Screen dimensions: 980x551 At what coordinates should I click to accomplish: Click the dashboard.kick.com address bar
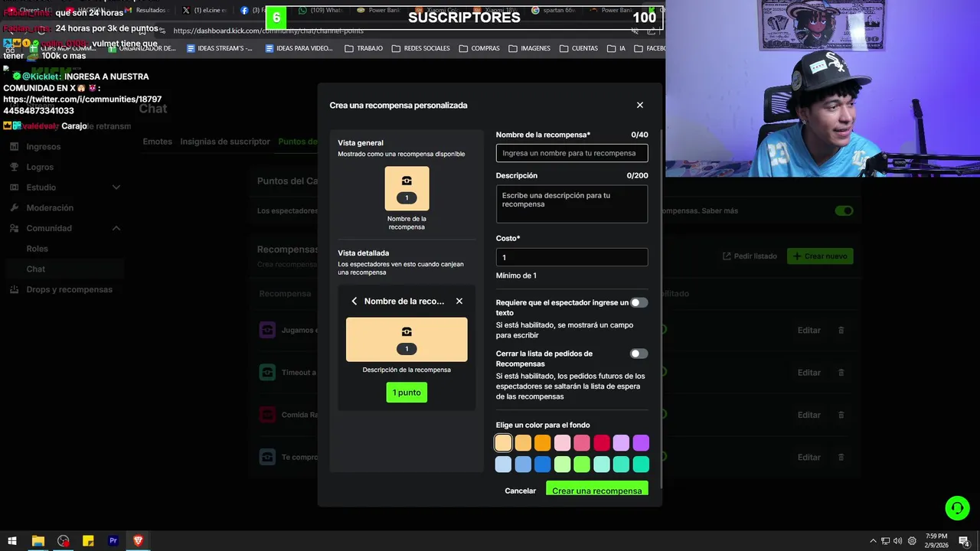[x=398, y=31]
